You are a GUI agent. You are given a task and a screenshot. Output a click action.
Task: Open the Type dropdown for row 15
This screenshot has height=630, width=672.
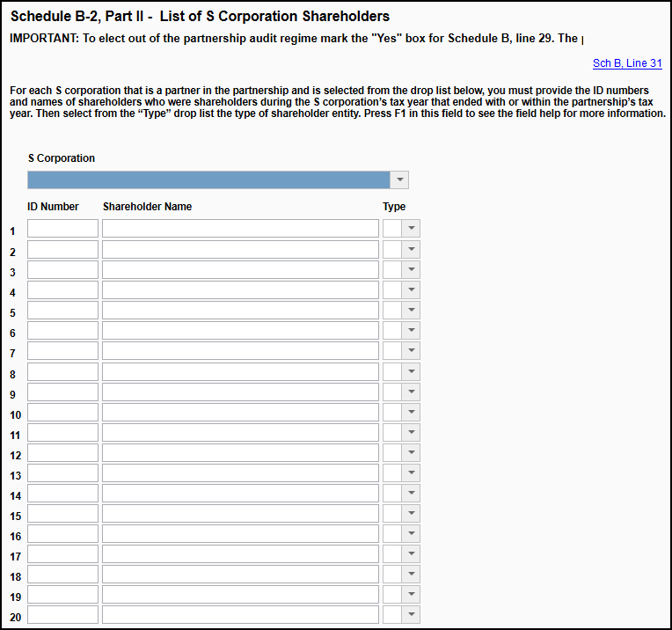click(x=411, y=514)
